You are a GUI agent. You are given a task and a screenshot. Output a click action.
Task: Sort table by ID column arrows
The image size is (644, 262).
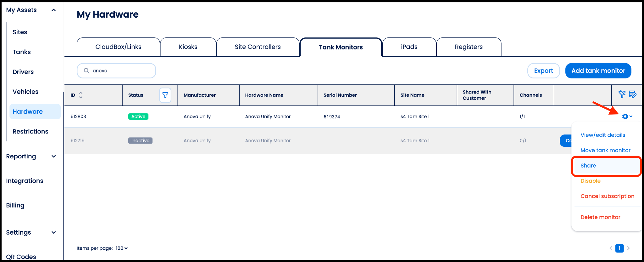[81, 95]
